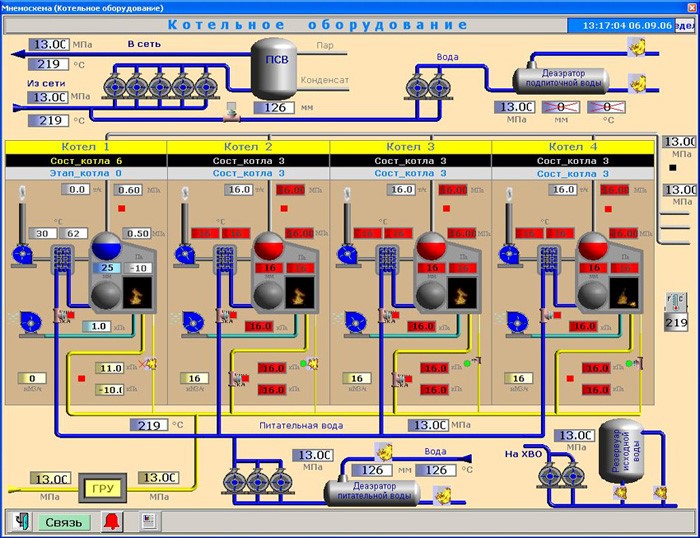The height and width of the screenshot is (538, 700).
Task: Click the red indicator beside Котел 1 gas pressure
Action: pyautogui.click(x=81, y=379)
